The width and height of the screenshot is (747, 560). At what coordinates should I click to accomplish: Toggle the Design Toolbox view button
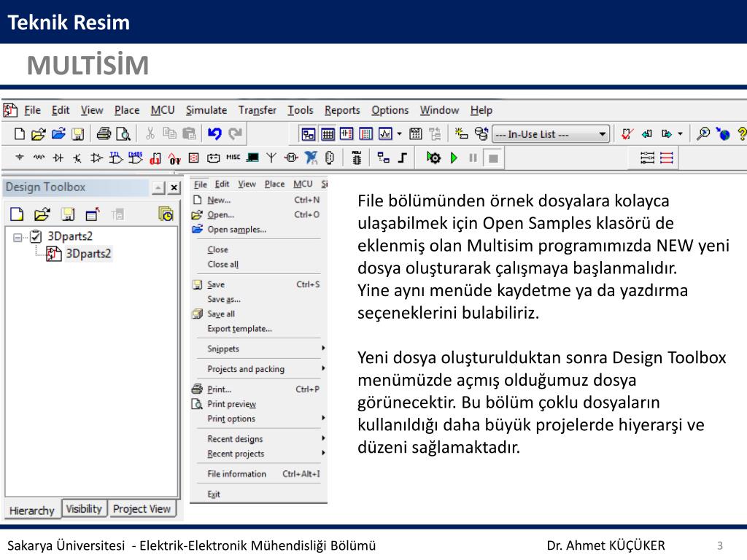click(309, 134)
